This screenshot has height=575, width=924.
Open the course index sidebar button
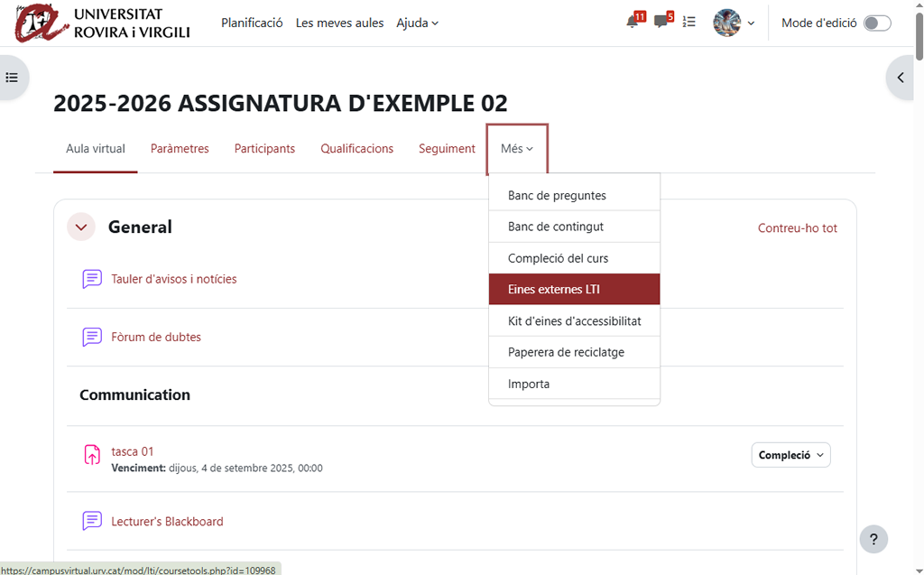12,78
